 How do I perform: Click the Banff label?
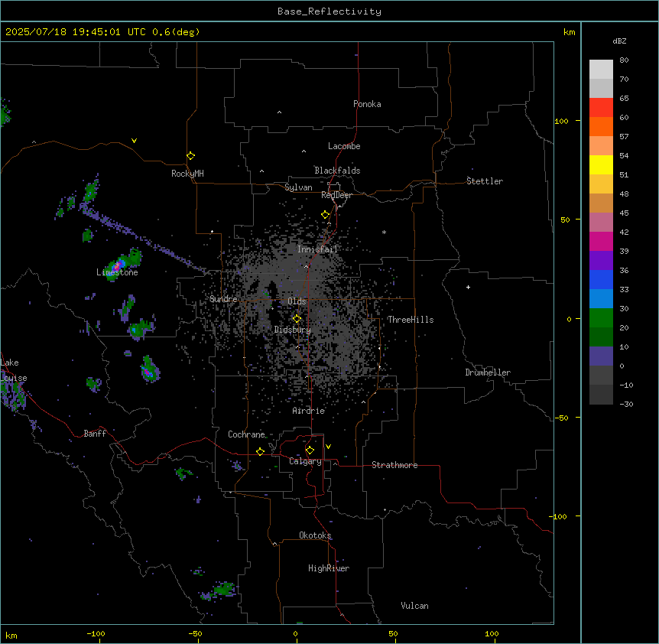(95, 434)
